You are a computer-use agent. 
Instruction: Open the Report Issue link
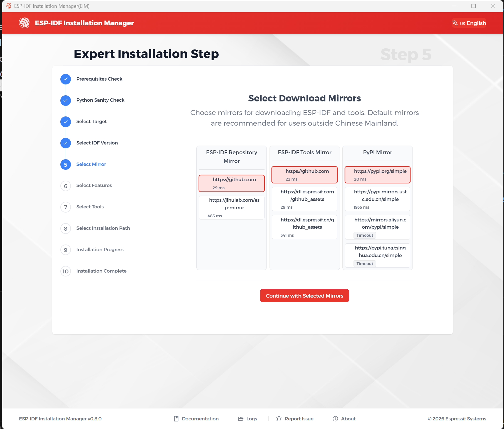(295, 419)
